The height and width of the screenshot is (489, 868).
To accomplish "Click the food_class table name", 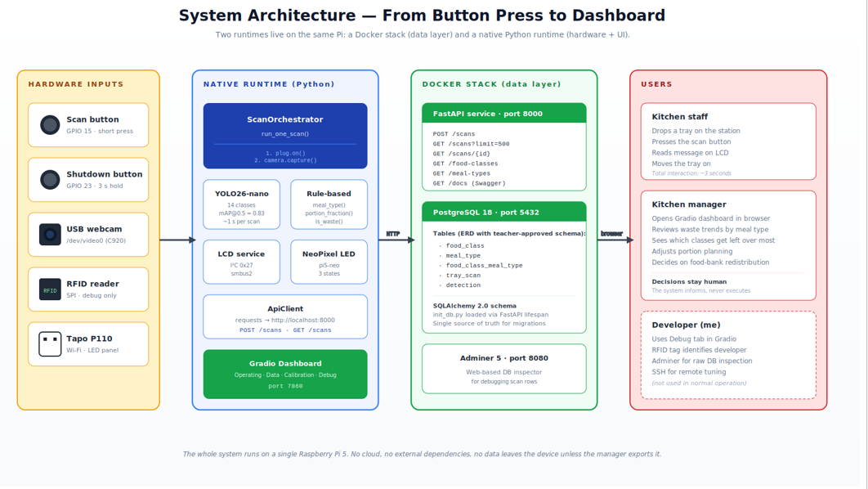I will tap(465, 246).
